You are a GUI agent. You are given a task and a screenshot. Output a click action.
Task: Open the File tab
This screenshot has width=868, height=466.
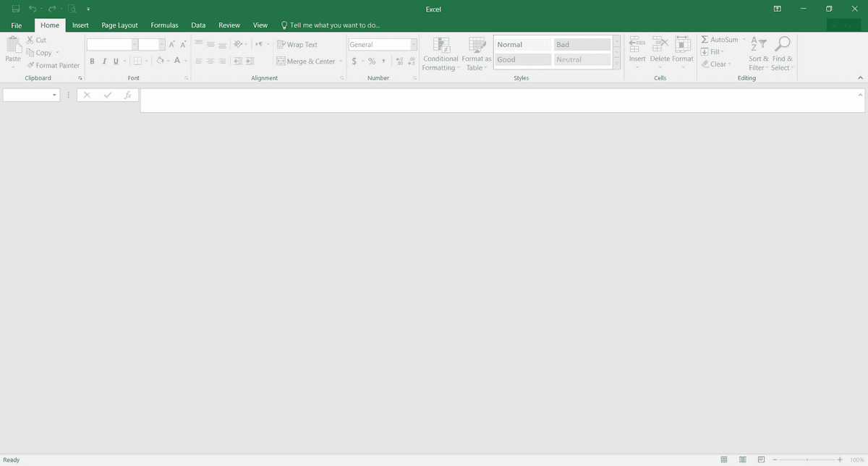17,25
